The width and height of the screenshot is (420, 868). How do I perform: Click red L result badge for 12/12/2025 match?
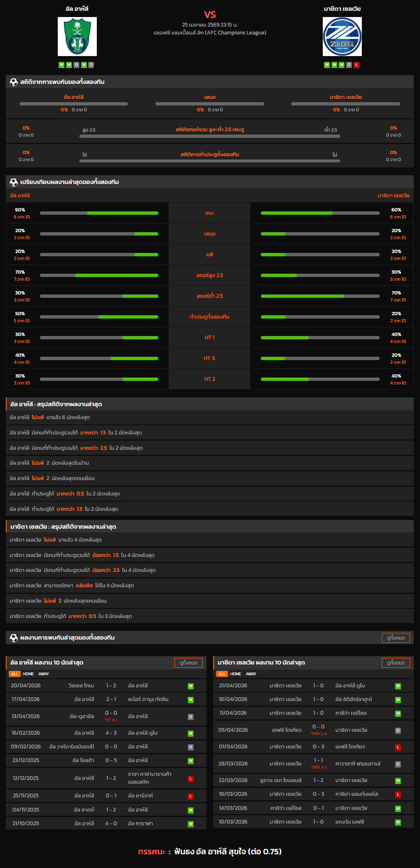(x=191, y=778)
